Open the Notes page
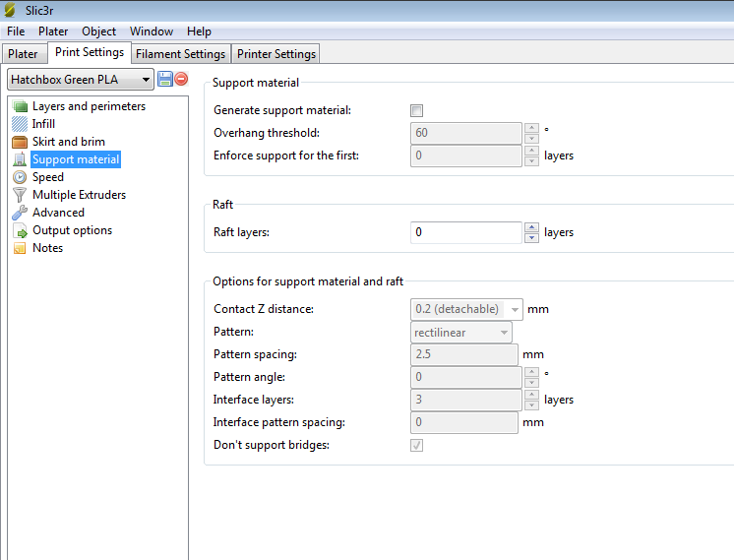Viewport: 734px width, 560px height. [48, 248]
